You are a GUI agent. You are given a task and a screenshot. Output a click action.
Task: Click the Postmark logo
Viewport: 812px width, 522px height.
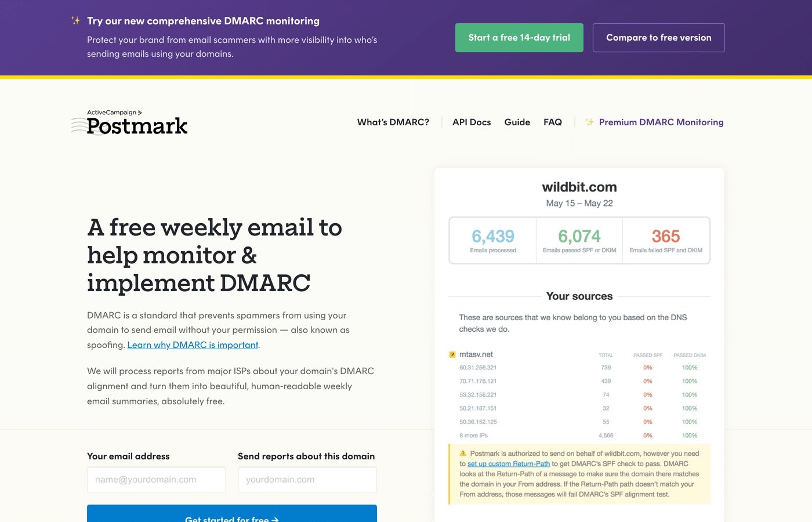coord(130,126)
